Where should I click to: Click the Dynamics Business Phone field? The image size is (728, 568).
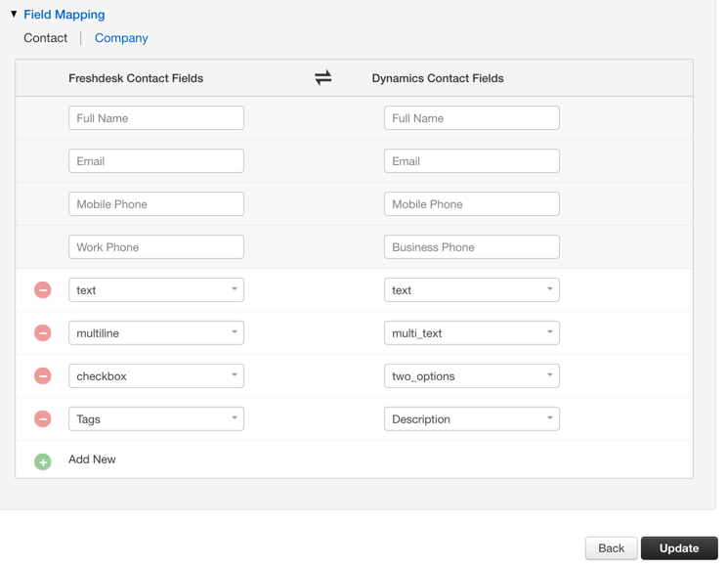click(x=472, y=246)
